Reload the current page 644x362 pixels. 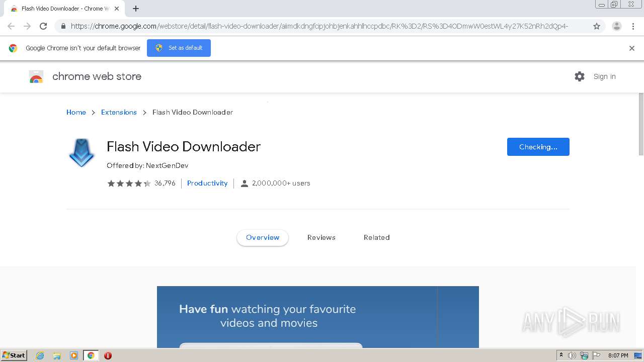coord(43,26)
